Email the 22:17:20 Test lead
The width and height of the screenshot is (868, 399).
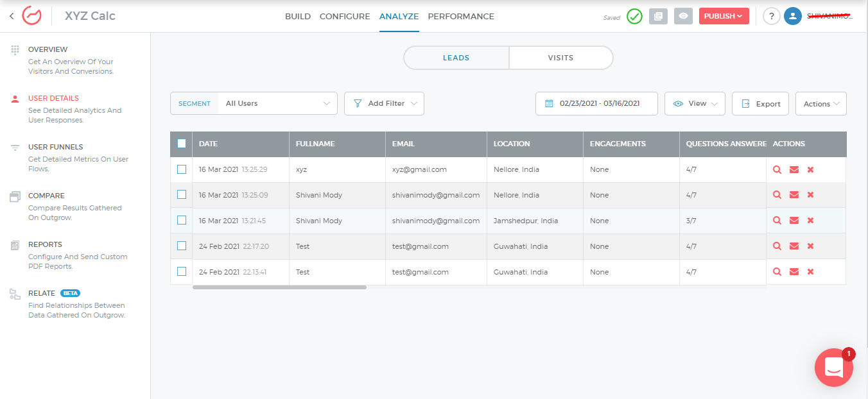coord(794,246)
